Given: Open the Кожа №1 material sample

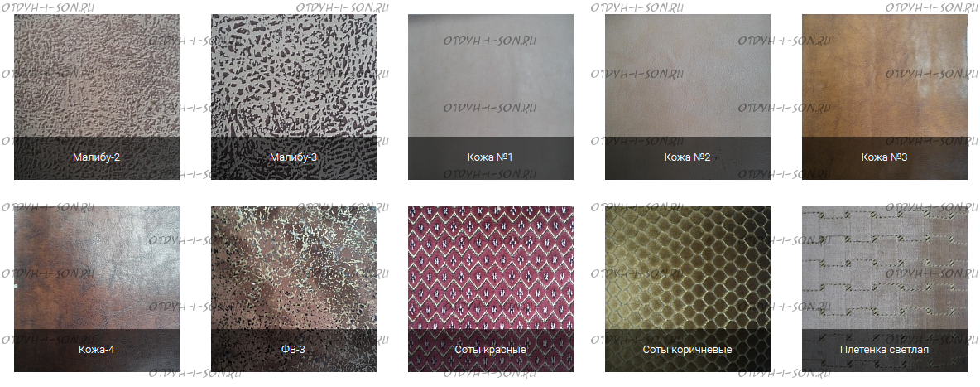Looking at the screenshot, I should click(x=491, y=97).
